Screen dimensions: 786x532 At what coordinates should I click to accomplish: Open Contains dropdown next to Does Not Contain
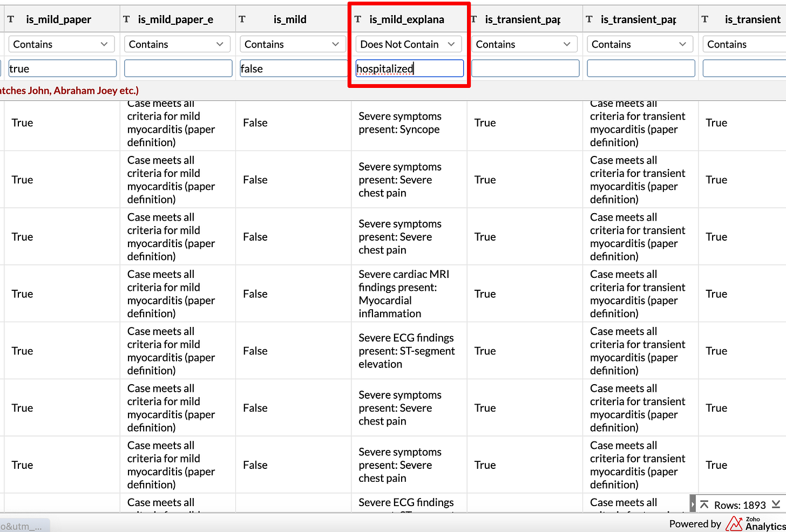tap(524, 44)
